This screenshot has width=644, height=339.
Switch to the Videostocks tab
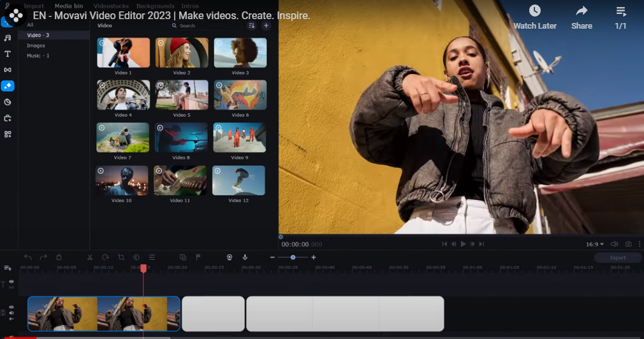pyautogui.click(x=111, y=6)
